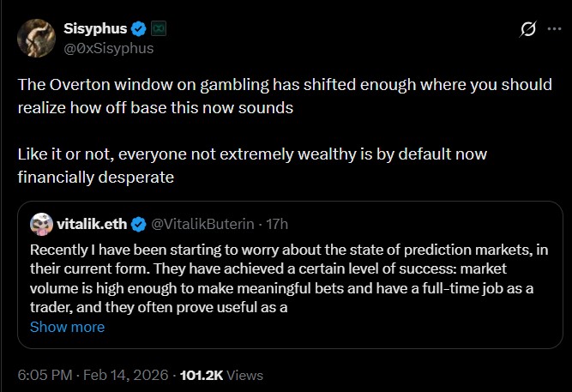Open vitalik.eth display name in quote

(x=92, y=225)
